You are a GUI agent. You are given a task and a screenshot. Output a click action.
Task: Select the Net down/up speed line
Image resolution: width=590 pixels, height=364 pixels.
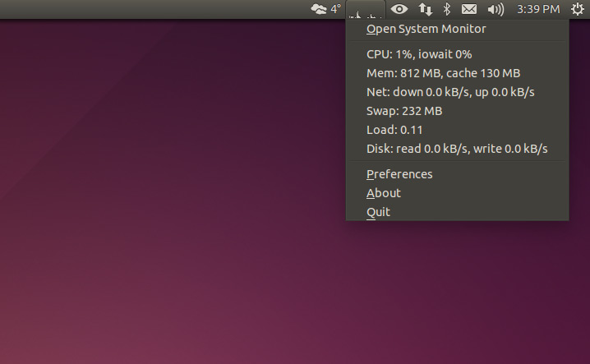pos(450,92)
